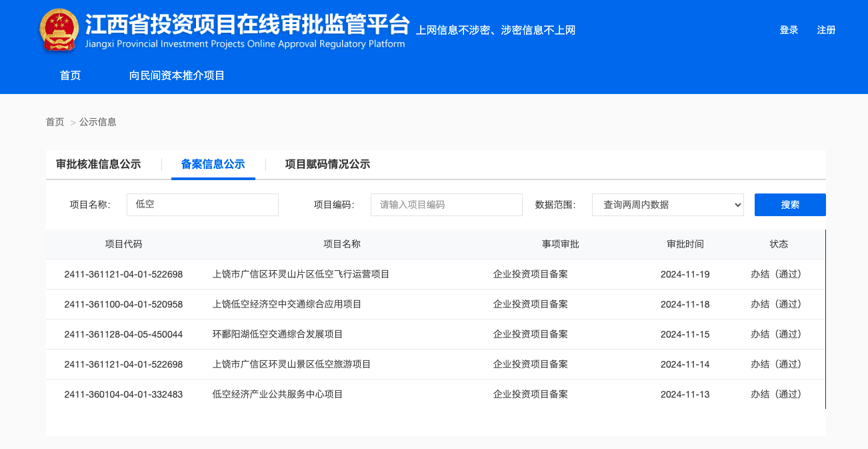This screenshot has width=868, height=449.
Task: Open 上饶市广信区环灵山景区低空旅游项目 entry
Action: pos(291,364)
